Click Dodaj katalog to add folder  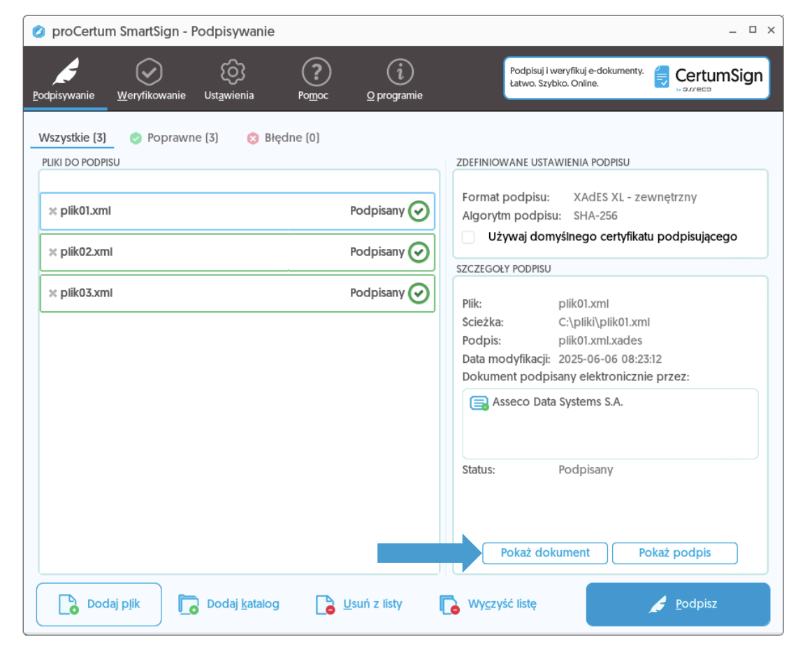(x=229, y=604)
